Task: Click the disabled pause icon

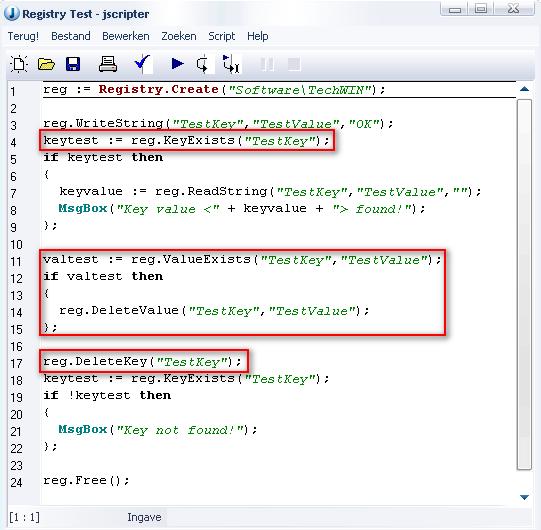Action: click(x=267, y=64)
